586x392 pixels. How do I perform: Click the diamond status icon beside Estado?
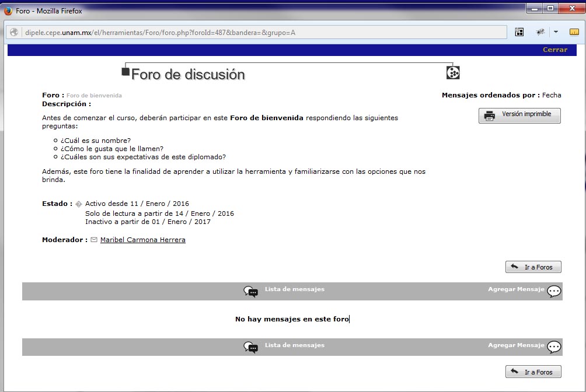[x=79, y=204]
